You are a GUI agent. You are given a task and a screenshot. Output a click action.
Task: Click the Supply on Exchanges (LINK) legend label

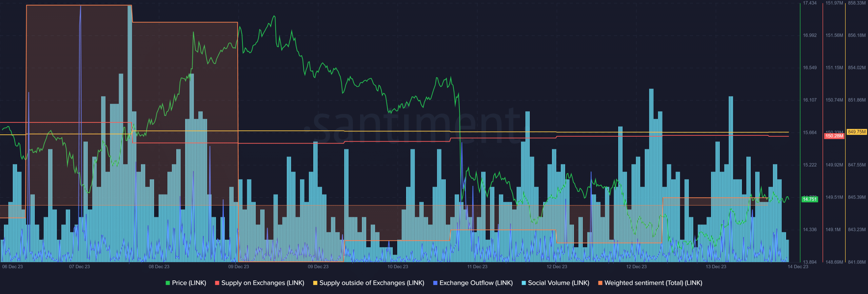[x=262, y=283]
